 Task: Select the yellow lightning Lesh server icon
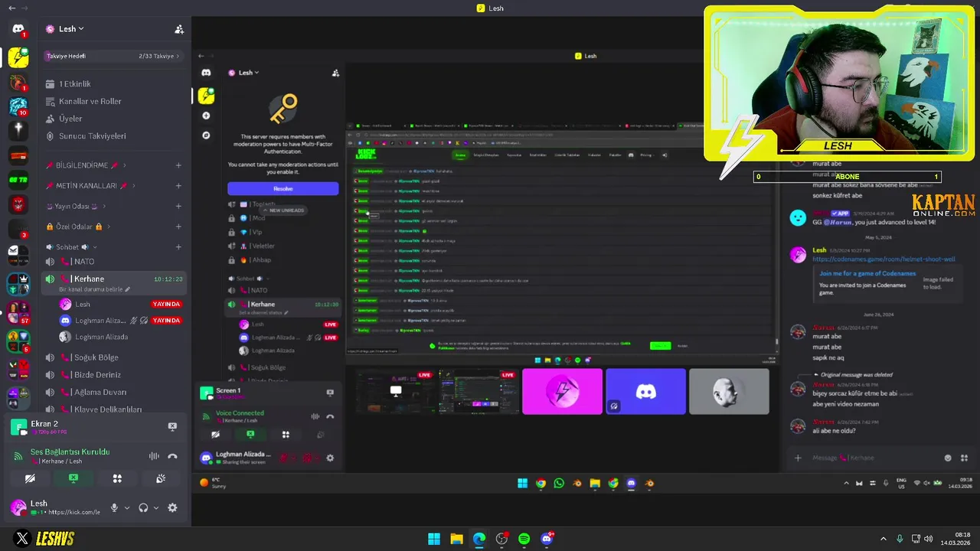tap(18, 57)
